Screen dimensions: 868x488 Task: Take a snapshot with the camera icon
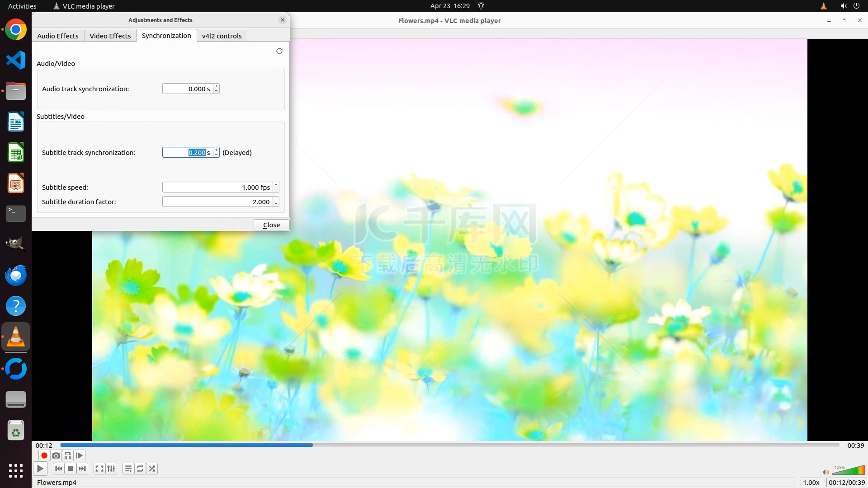coord(56,455)
